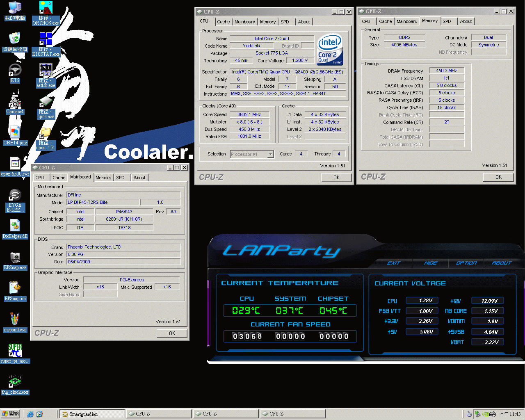The image size is (525, 420).
Task: Click the fan speed readout 03068
Action: coord(247,336)
